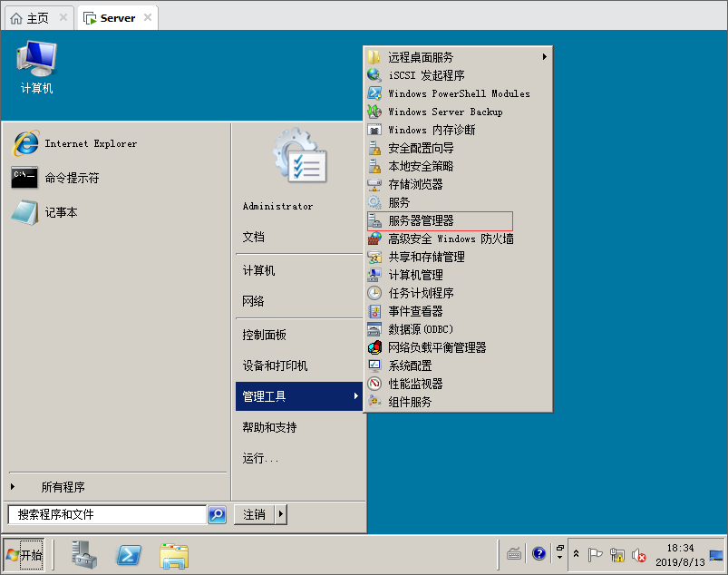
Task: Open Windows Explorer folder icon in taskbar
Action: (173, 554)
